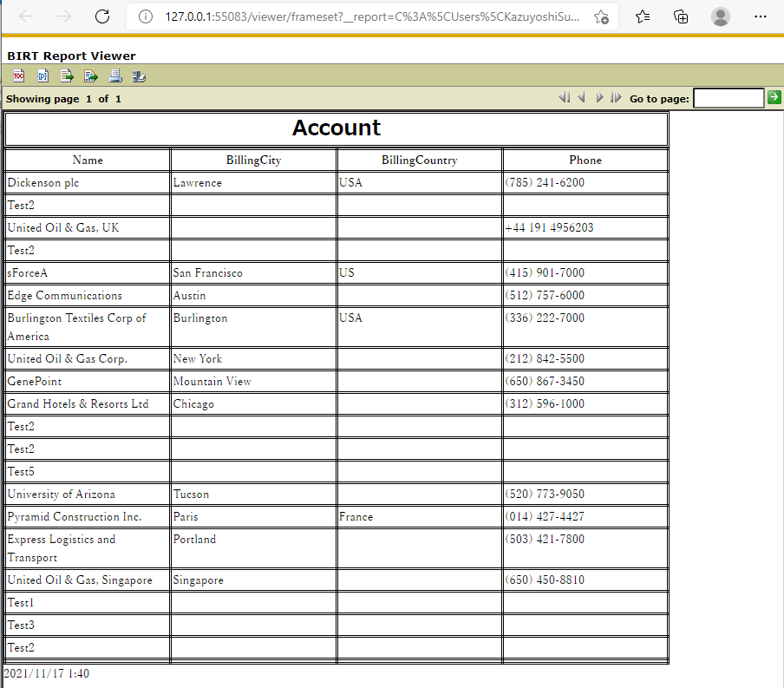Click the site information icon in the address bar
Image resolution: width=784 pixels, height=688 pixels.
tap(146, 17)
